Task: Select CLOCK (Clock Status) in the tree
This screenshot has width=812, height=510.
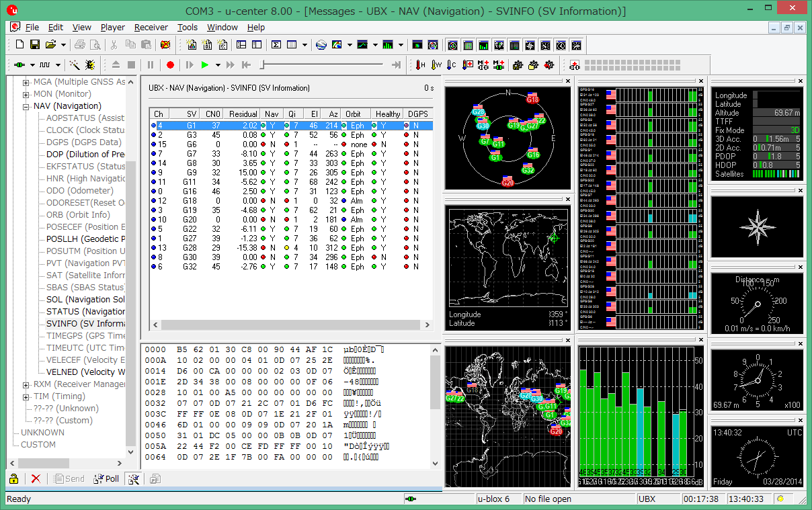Action: click(85, 130)
